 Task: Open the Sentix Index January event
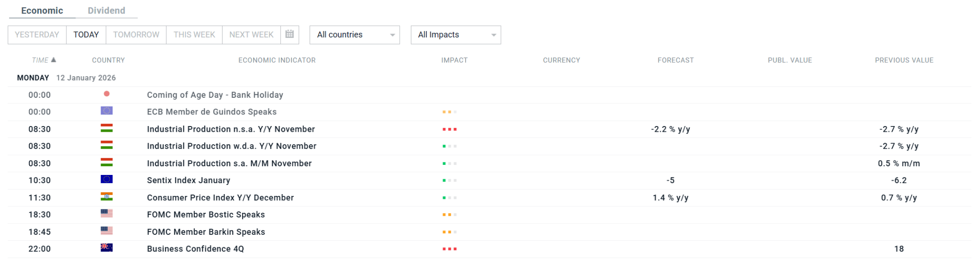189,181
